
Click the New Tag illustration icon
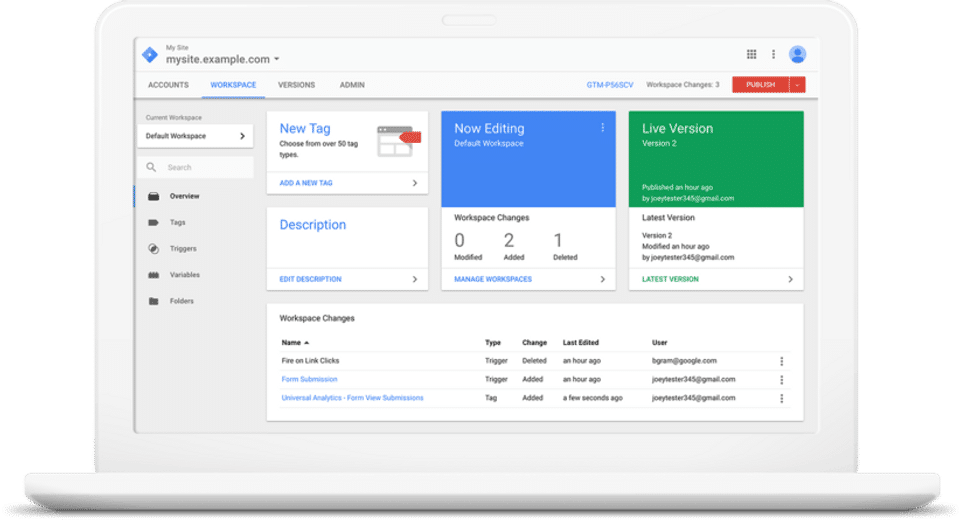pyautogui.click(x=399, y=141)
